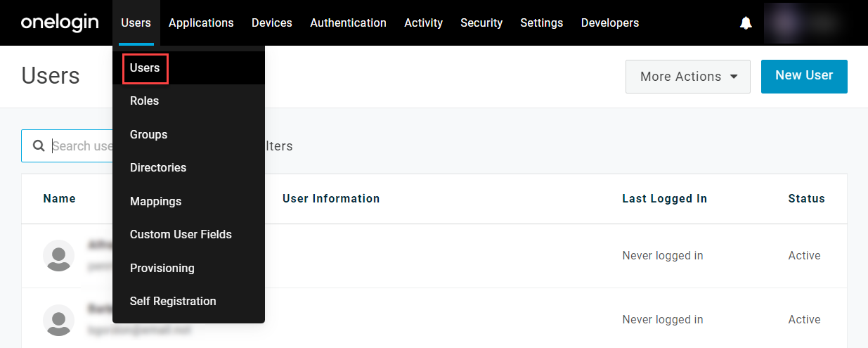This screenshot has height=348, width=868.
Task: Click Never logged in of first row
Action: 663,256
